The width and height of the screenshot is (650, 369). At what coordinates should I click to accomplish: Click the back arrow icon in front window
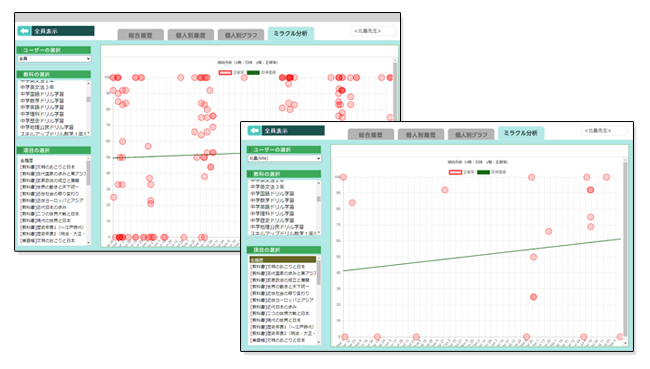coord(254,131)
